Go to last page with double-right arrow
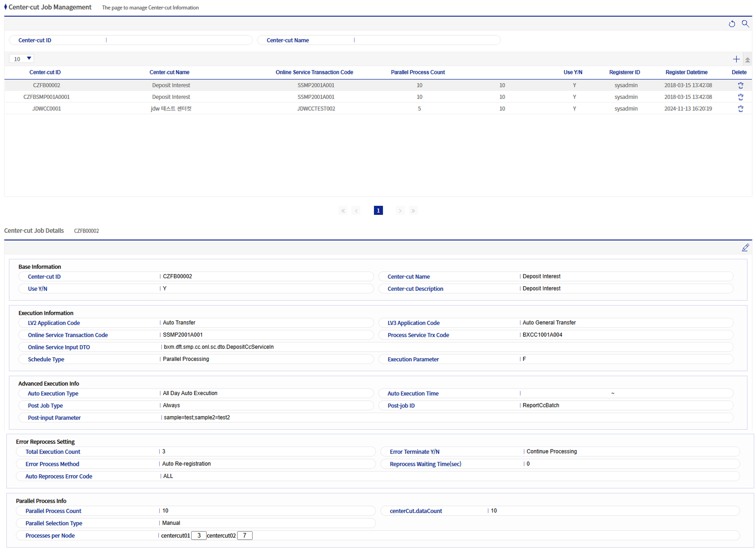756x549 pixels. (x=413, y=211)
